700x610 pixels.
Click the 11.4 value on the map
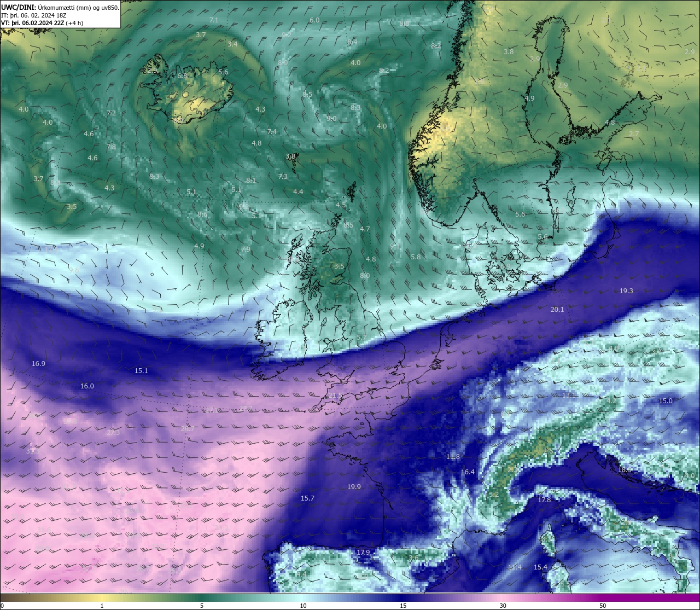515,567
